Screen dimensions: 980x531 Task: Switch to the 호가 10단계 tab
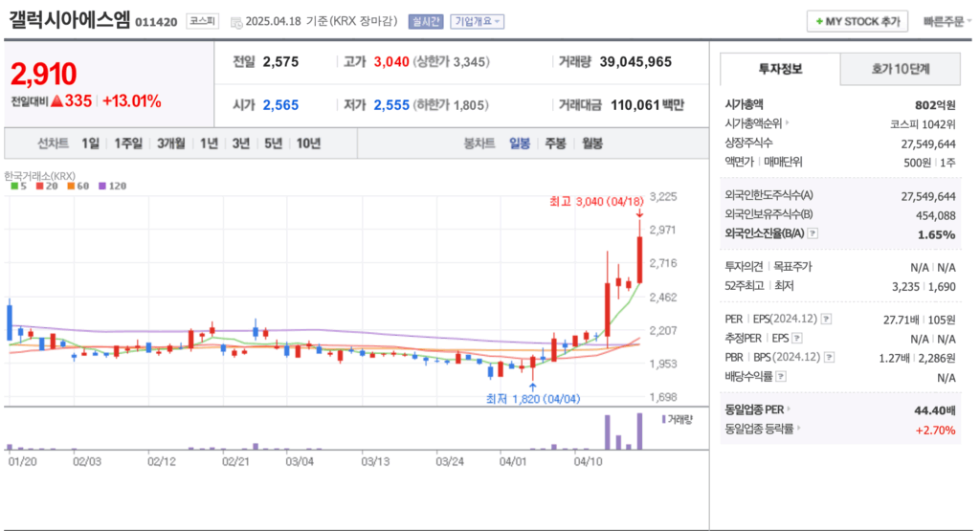click(900, 69)
